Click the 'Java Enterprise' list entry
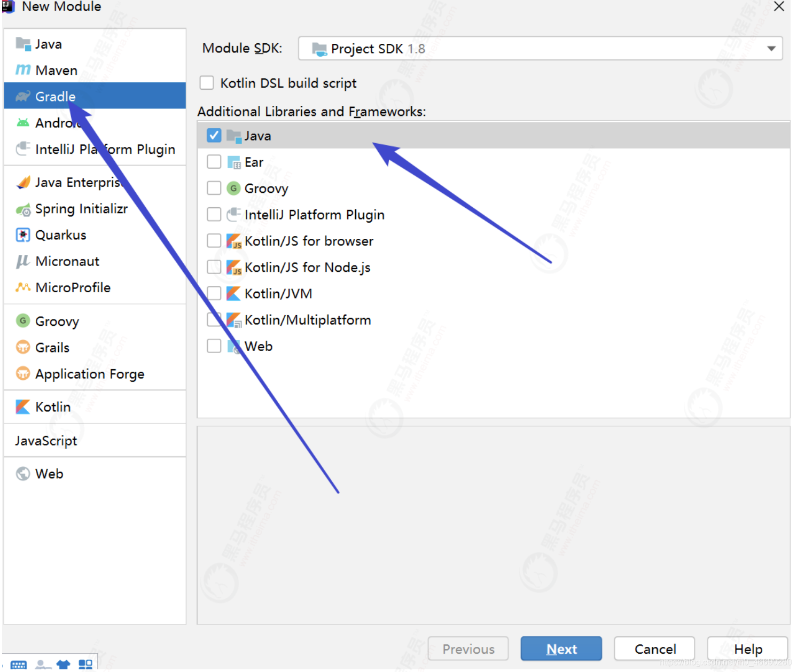The height and width of the screenshot is (672, 797). 95,183
